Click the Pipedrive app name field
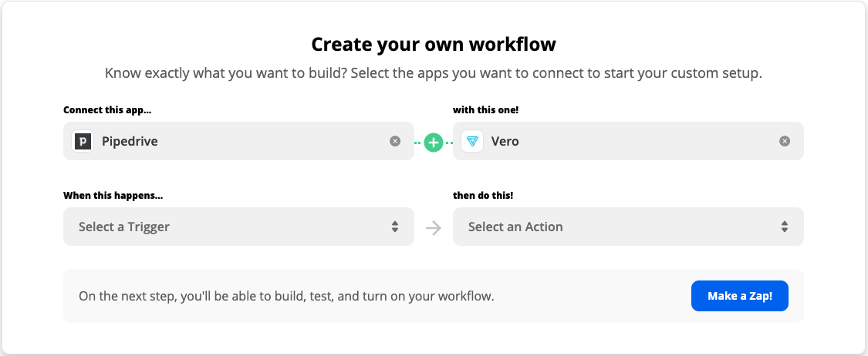This screenshot has width=868, height=356. tap(231, 142)
